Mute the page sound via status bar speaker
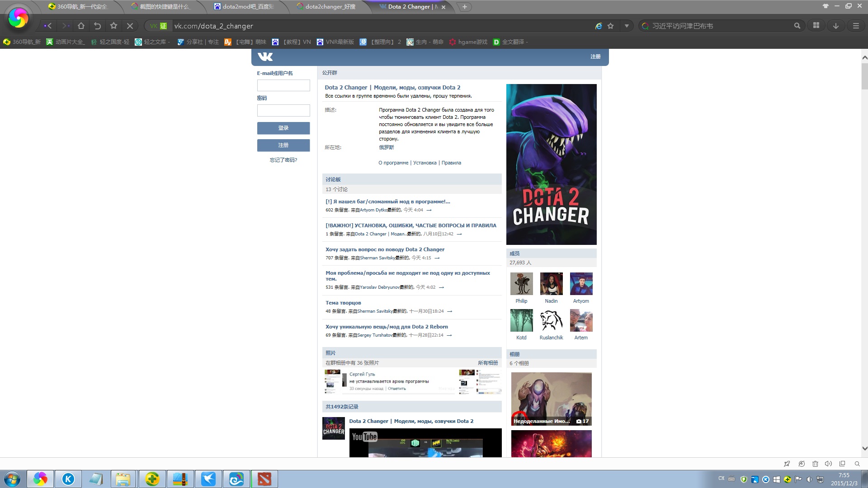 [828, 464]
